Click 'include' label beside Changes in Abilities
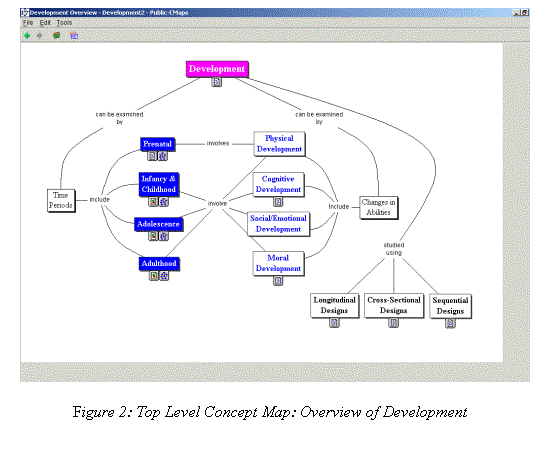542x451 pixels. pyautogui.click(x=339, y=207)
